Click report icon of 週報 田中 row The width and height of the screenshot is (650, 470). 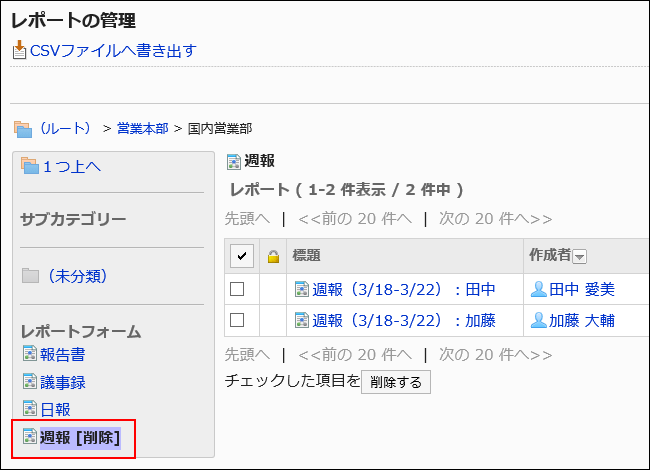tap(302, 289)
